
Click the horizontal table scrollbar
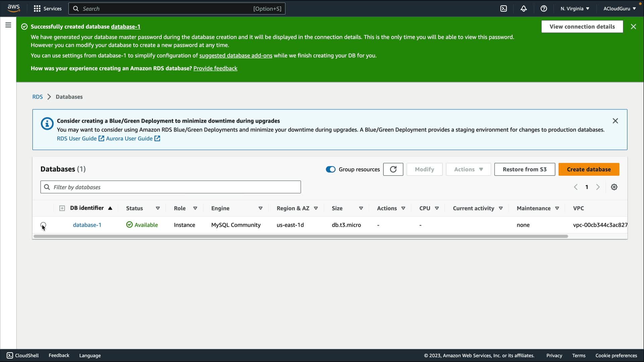point(301,236)
